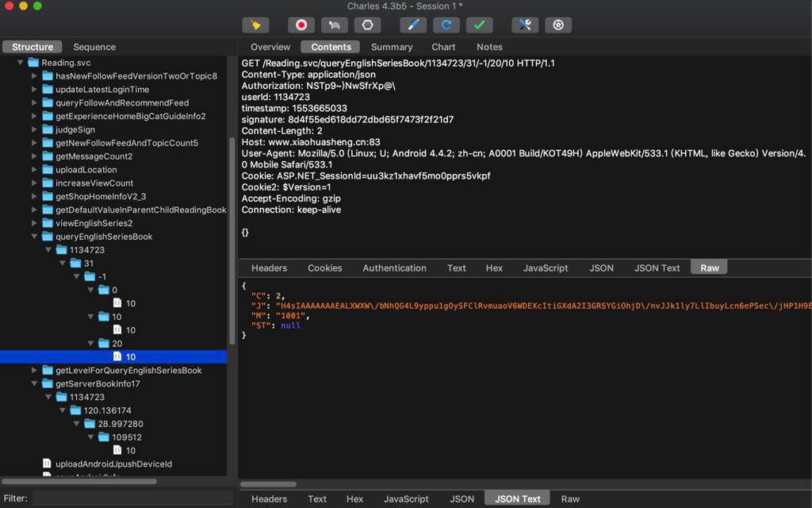The height and width of the screenshot is (508, 812).
Task: Select the Authentication view tab
Action: pyautogui.click(x=394, y=268)
